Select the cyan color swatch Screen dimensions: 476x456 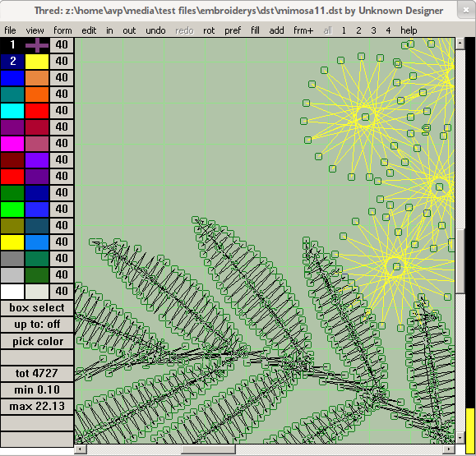click(x=12, y=111)
